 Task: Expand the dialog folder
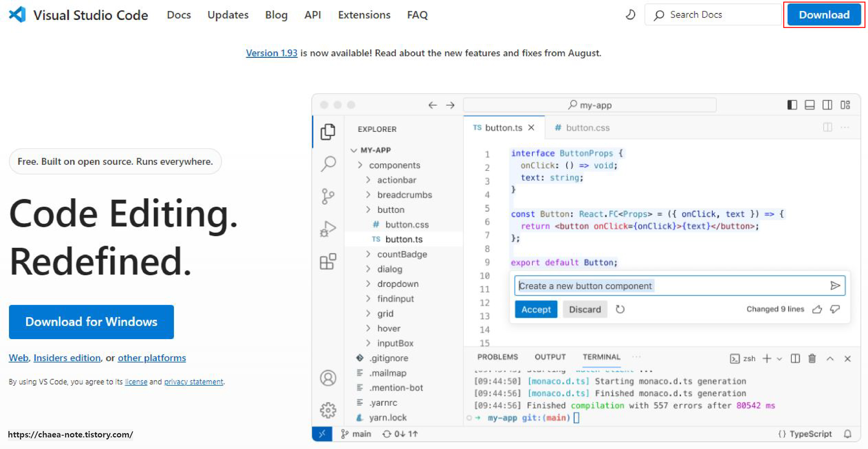point(368,269)
